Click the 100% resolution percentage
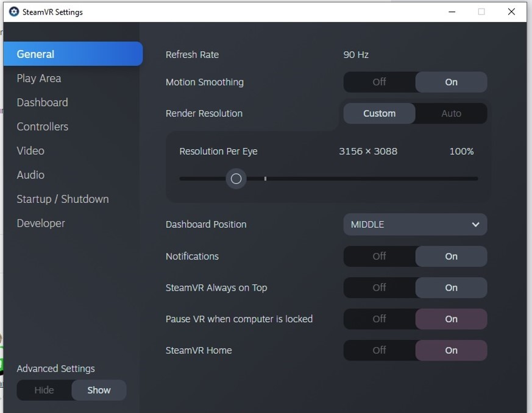The image size is (532, 413). coord(461,151)
